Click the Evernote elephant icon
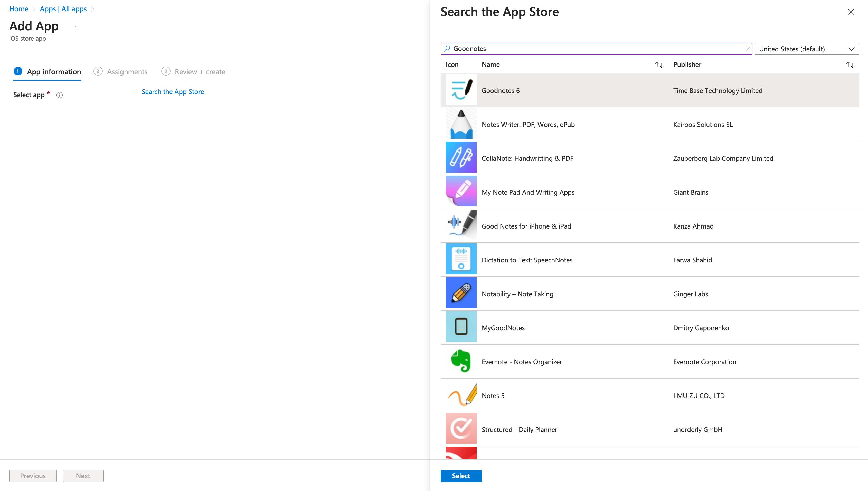The image size is (868, 491). pos(461,361)
